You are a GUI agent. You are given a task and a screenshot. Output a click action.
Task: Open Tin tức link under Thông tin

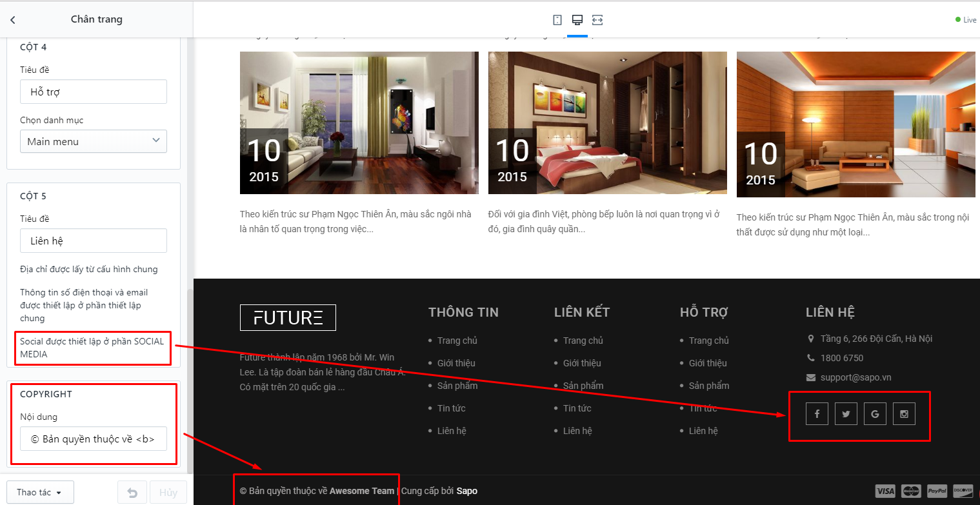click(x=452, y=408)
